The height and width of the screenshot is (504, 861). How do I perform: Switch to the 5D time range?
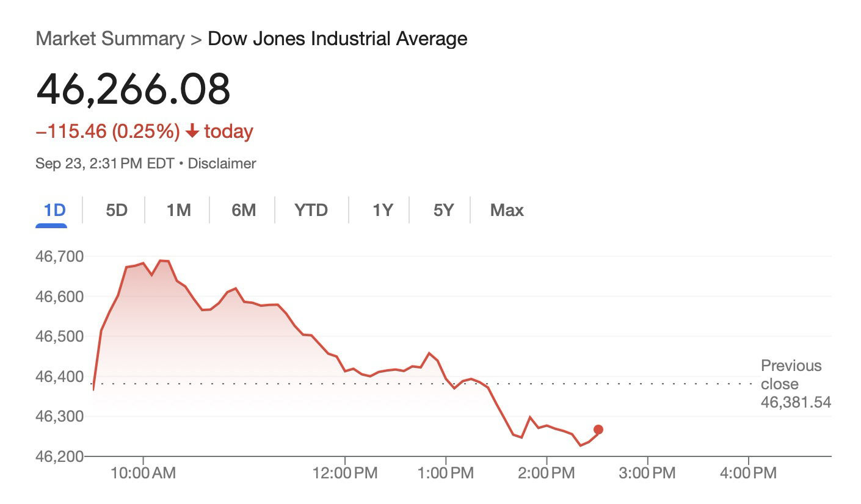pos(117,211)
